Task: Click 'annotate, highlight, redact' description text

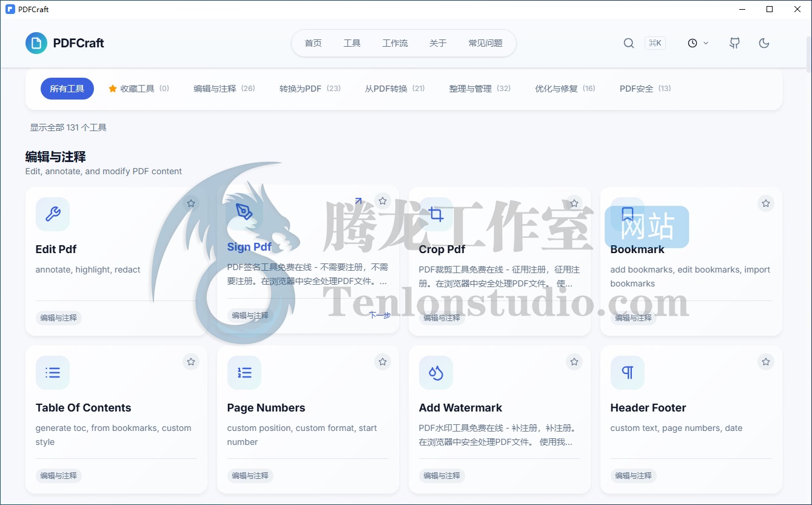Action: pos(88,269)
